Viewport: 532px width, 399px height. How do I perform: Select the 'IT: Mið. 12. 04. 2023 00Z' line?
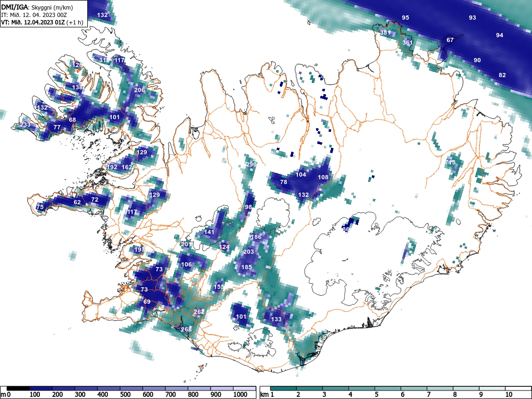click(x=34, y=15)
